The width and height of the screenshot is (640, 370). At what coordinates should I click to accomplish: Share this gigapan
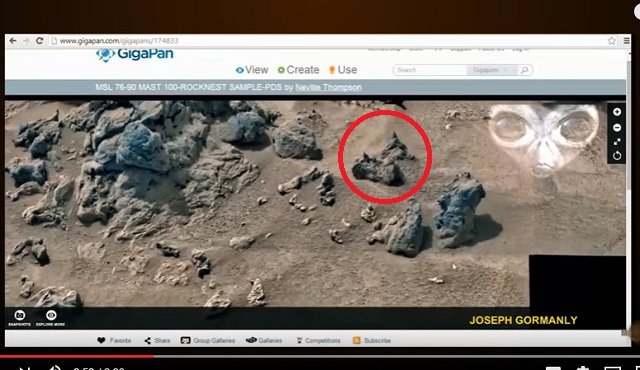point(157,341)
